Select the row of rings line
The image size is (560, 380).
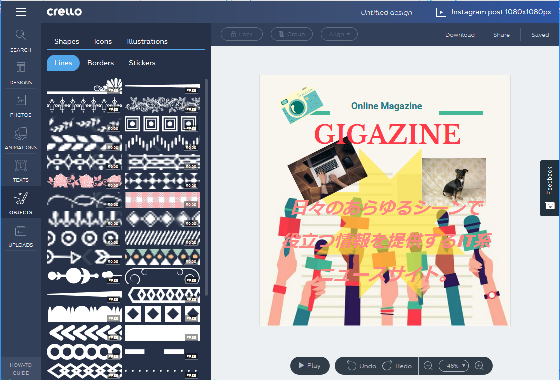[84, 352]
